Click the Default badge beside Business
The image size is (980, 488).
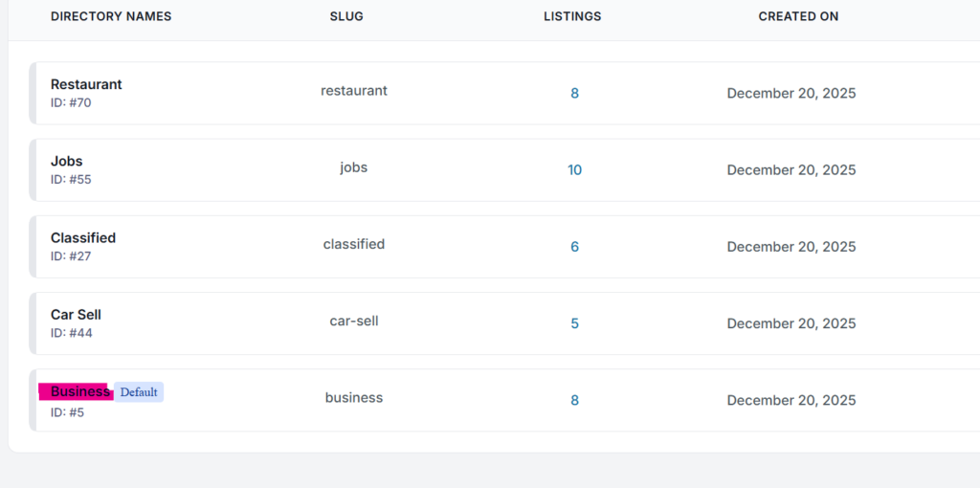[x=139, y=391]
